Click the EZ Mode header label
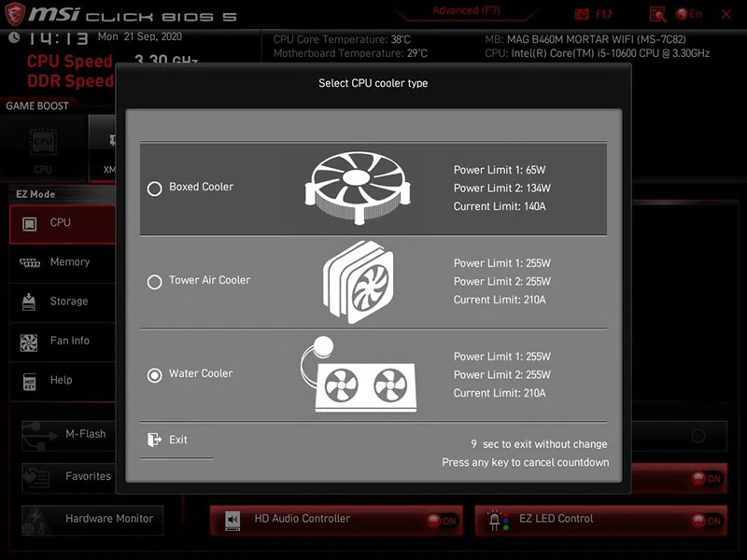The height and width of the screenshot is (560, 747). pyautogui.click(x=35, y=194)
